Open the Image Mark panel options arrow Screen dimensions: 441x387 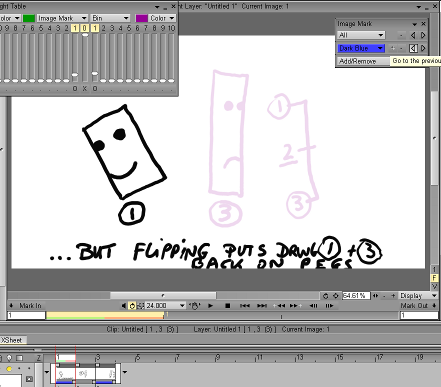coord(414,24)
